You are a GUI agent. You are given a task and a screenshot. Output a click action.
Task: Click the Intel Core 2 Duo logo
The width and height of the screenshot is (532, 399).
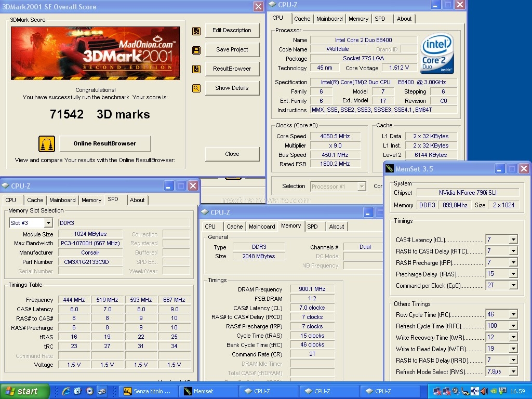click(437, 54)
